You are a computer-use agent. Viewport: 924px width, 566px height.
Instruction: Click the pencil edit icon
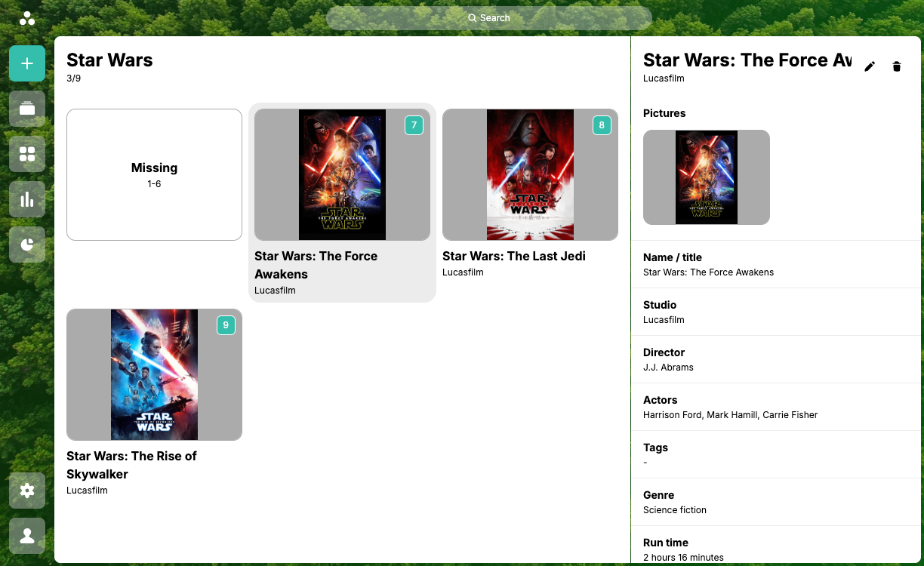(870, 66)
